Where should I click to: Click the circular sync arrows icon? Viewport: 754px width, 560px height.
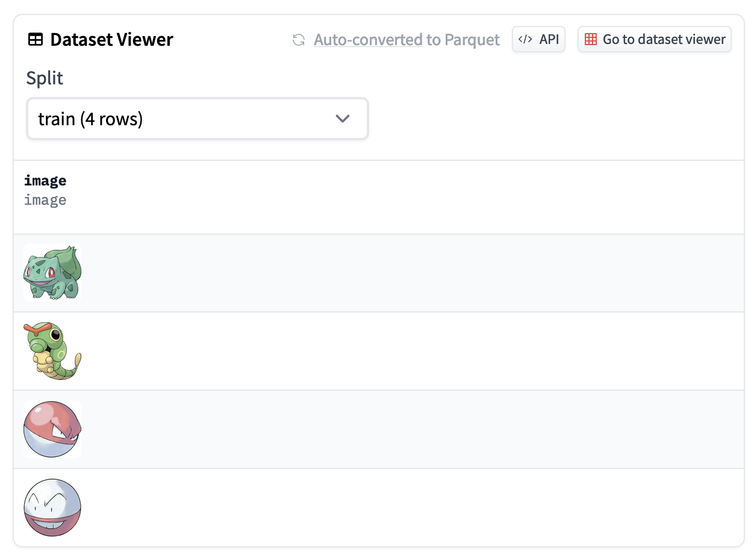point(298,40)
